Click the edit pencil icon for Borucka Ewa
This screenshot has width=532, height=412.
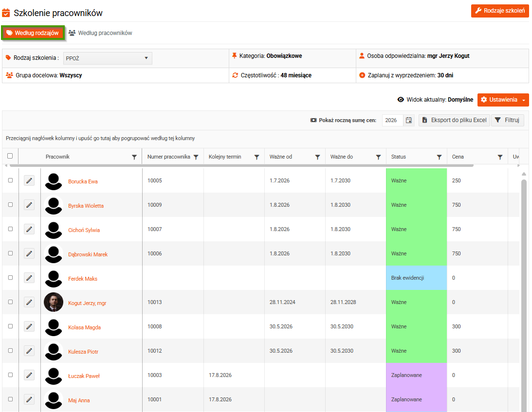pos(29,181)
